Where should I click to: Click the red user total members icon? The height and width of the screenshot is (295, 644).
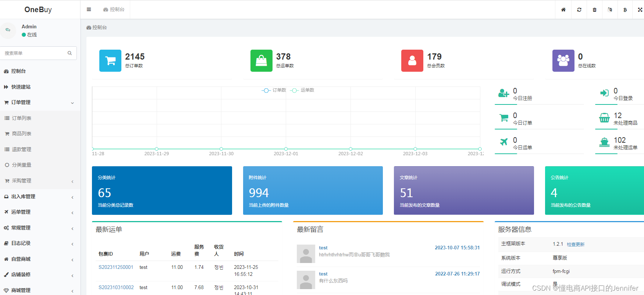tap(412, 61)
